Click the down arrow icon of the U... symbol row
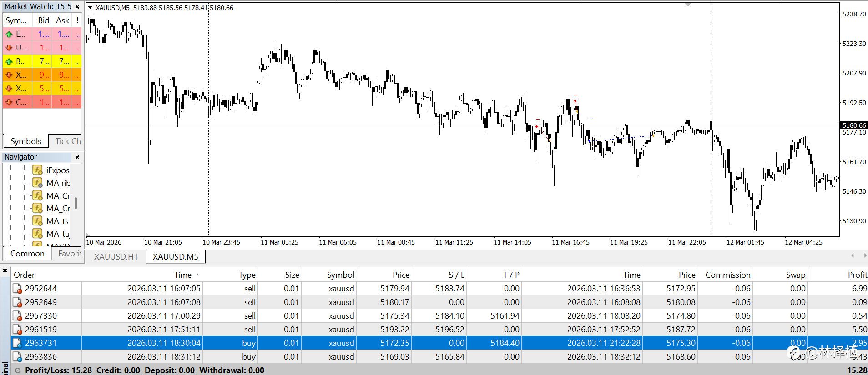This screenshot has width=868, height=375. click(9, 48)
